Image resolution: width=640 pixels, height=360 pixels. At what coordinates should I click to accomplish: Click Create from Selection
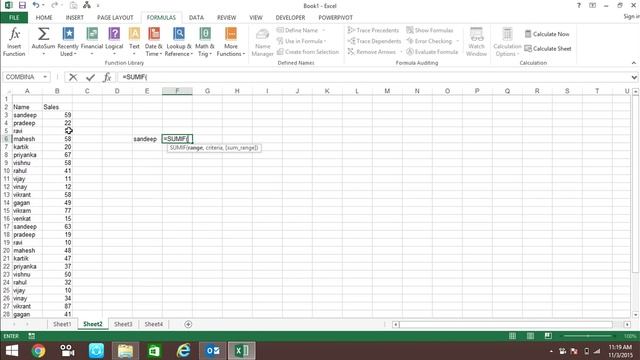(x=308, y=52)
